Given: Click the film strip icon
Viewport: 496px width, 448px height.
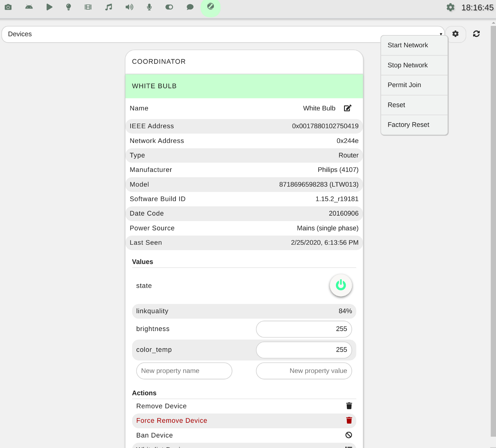Looking at the screenshot, I should coord(88,7).
